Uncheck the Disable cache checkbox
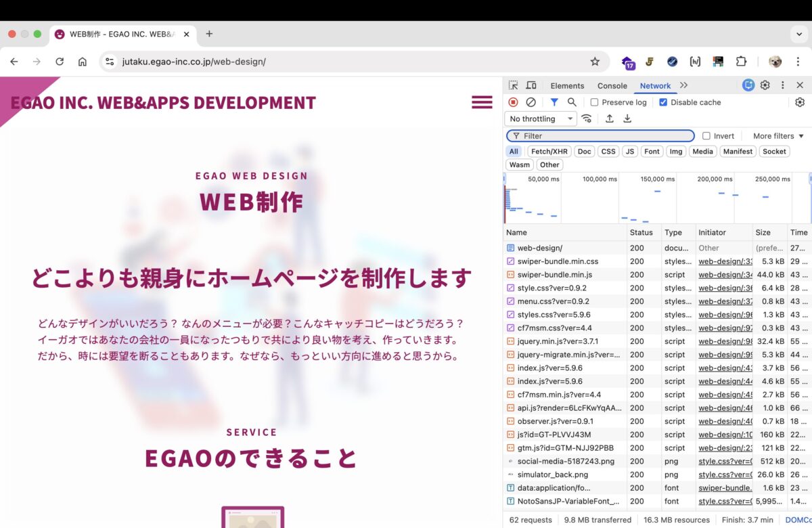 pyautogui.click(x=663, y=102)
